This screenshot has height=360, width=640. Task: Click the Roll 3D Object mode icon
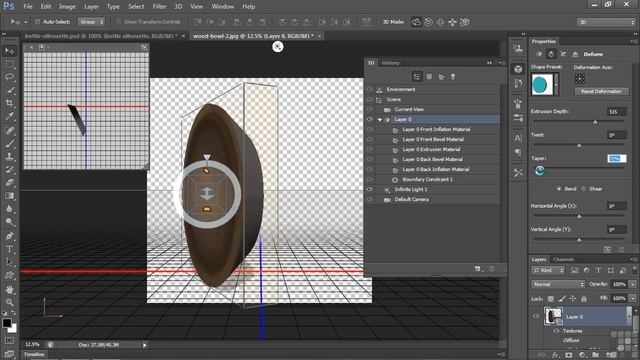coord(428,22)
